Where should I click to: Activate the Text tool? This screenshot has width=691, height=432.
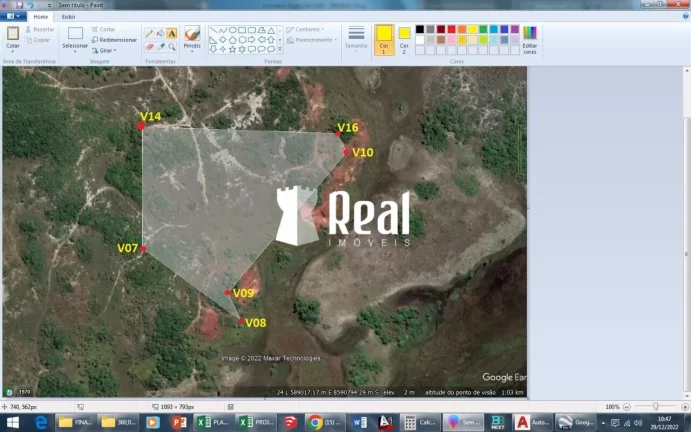point(172,33)
